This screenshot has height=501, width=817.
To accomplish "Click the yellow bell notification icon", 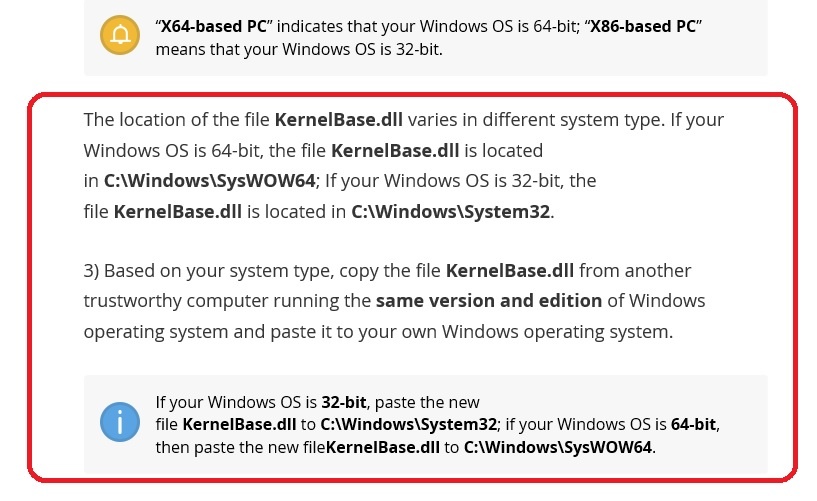I will pos(120,36).
